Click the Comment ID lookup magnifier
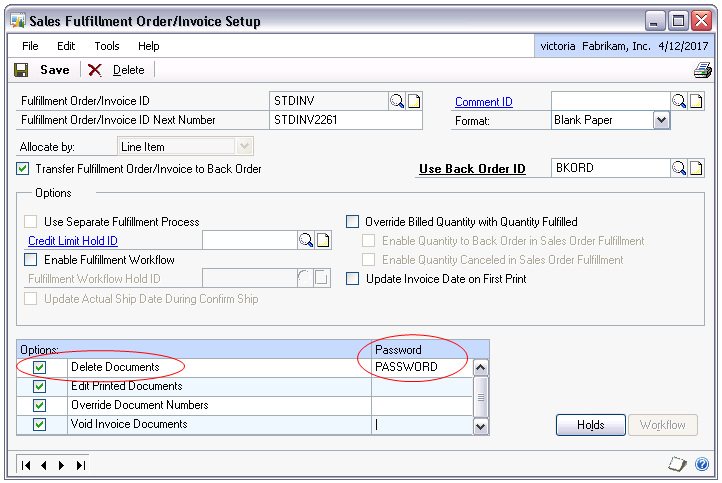722x483 pixels. pos(679,101)
